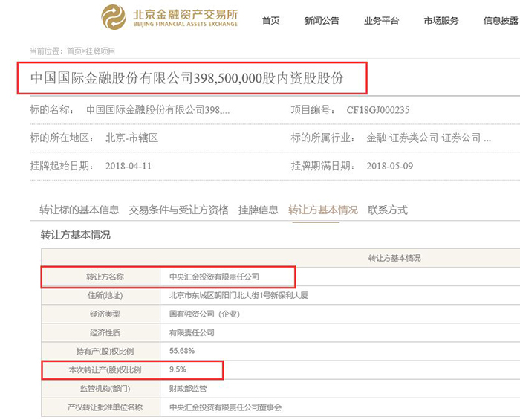Viewport: 520px width, 420px height.
Task: Select the holding ratio 55.68%
Action: [x=182, y=351]
